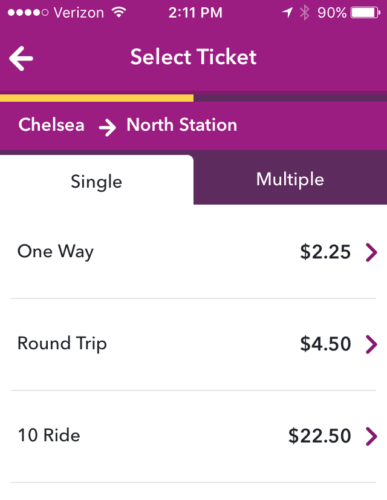Tap the $22.50 price
Screen dimensions: 387x500
click(x=320, y=436)
